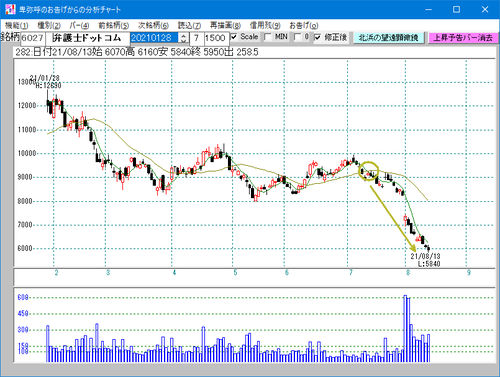The image size is (500, 377).
Task: Minimize the chart window
Action: pos(429,9)
